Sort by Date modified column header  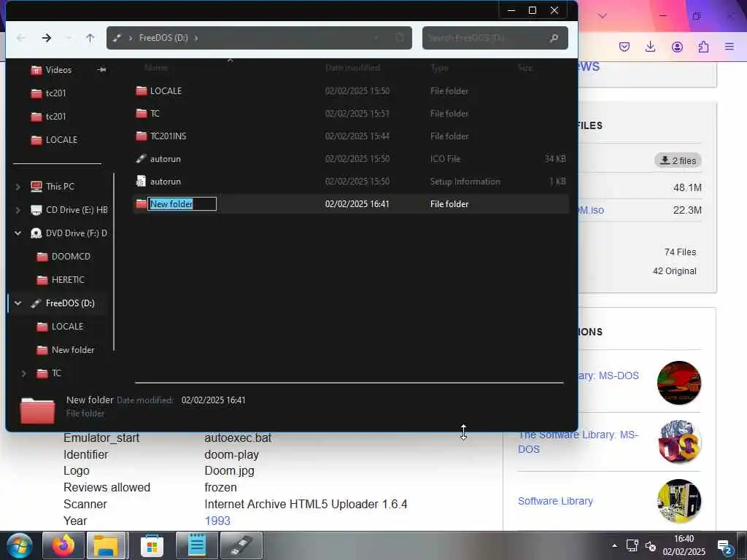pos(352,68)
